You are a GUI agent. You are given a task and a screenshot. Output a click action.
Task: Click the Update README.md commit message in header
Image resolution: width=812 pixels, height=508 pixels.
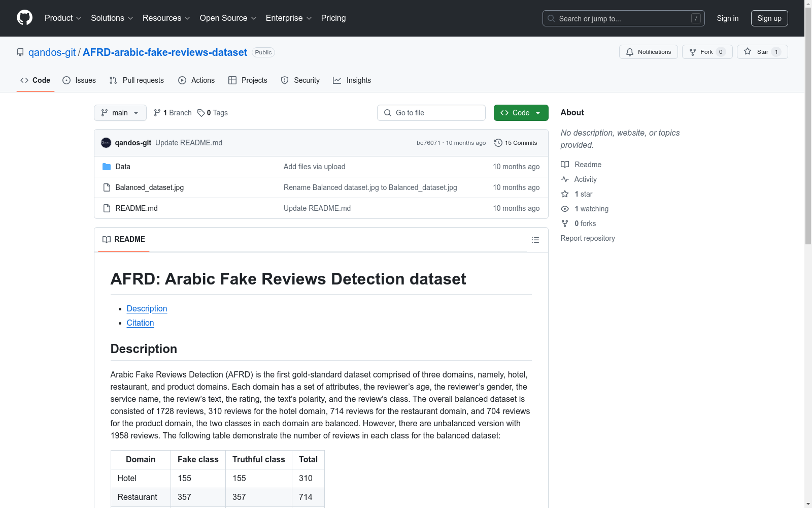(189, 143)
